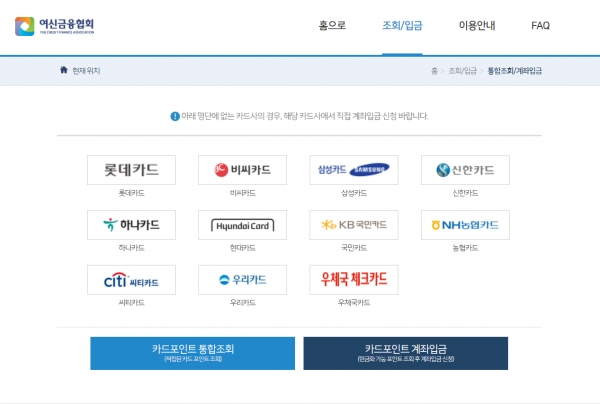Click the 홈 breadcrumb link
600x404 pixels.
(x=434, y=71)
